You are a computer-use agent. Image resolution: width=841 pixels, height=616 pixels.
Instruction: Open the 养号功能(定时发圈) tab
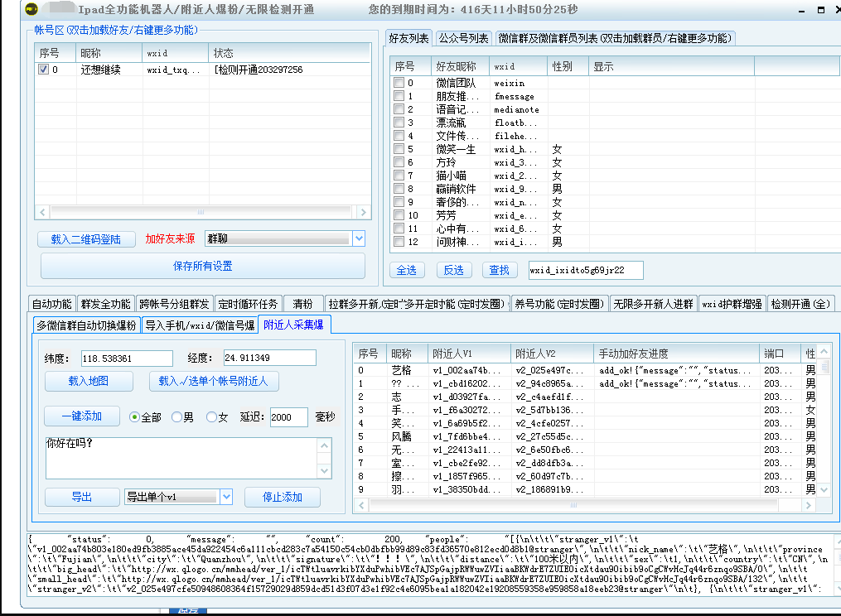[560, 304]
